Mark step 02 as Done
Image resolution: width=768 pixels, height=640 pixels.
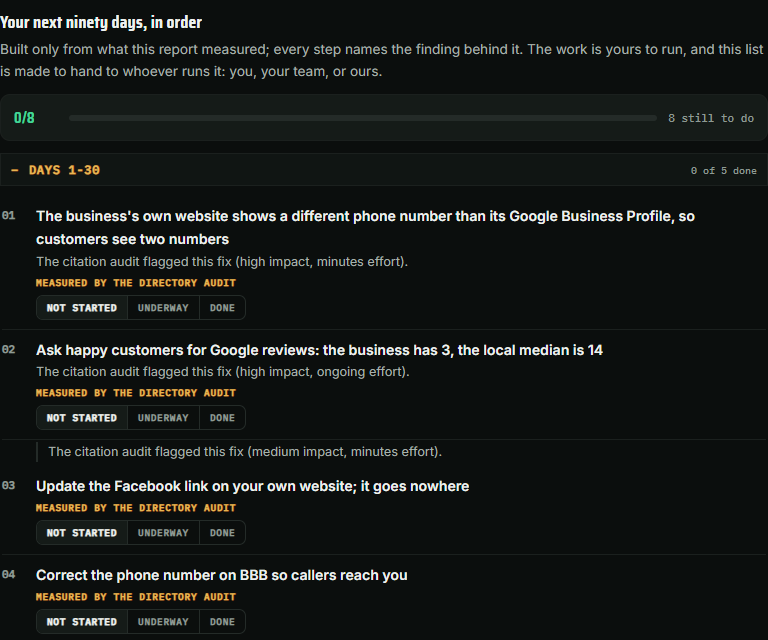222,418
